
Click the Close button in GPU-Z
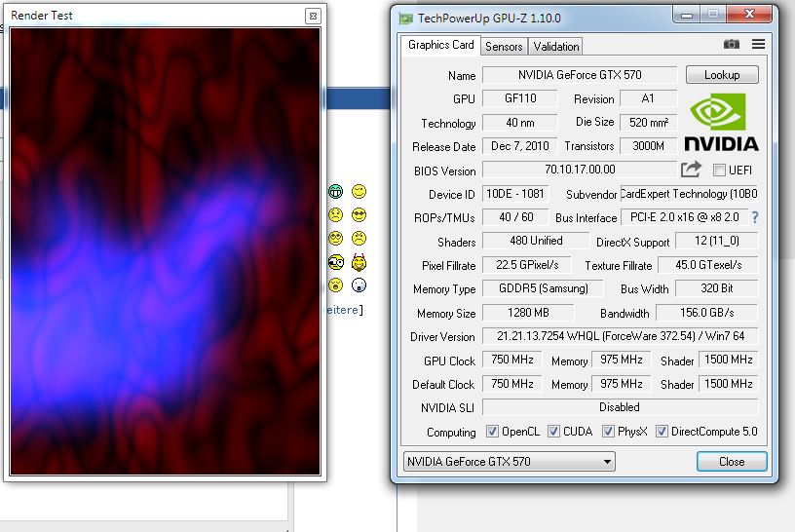pyautogui.click(x=732, y=462)
